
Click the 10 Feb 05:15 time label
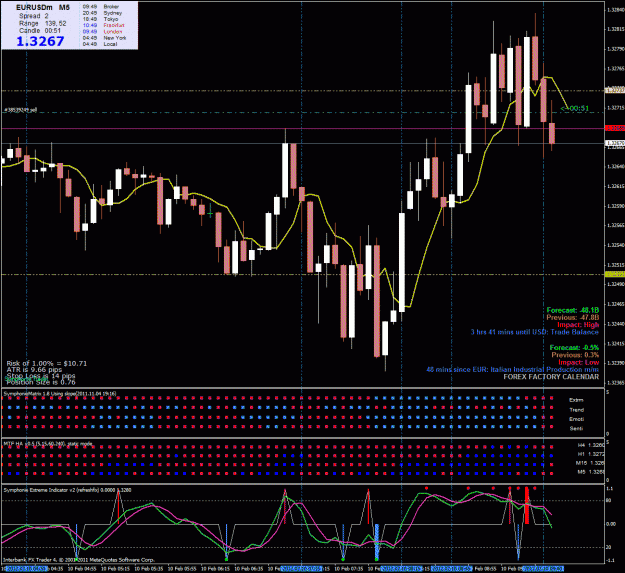click(x=115, y=569)
